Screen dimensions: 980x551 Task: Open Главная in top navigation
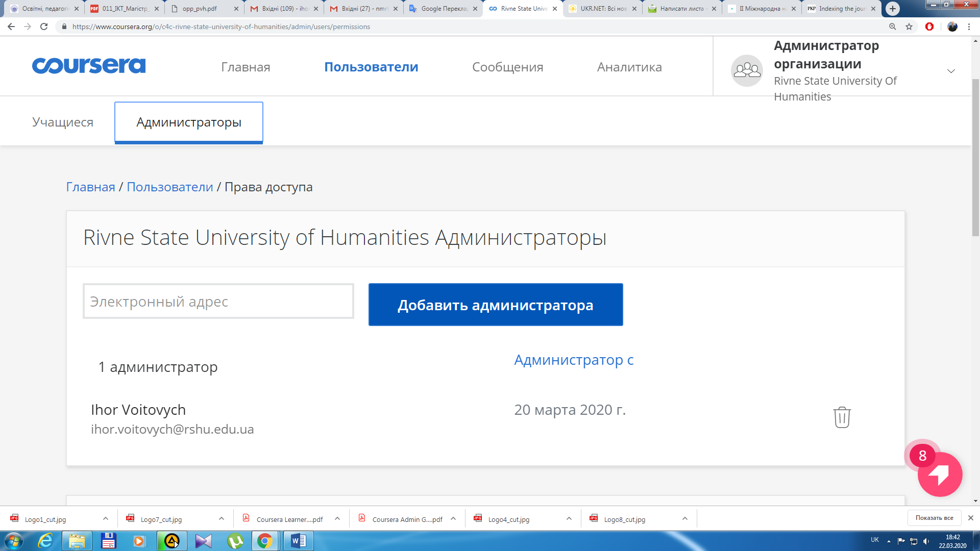(x=246, y=67)
